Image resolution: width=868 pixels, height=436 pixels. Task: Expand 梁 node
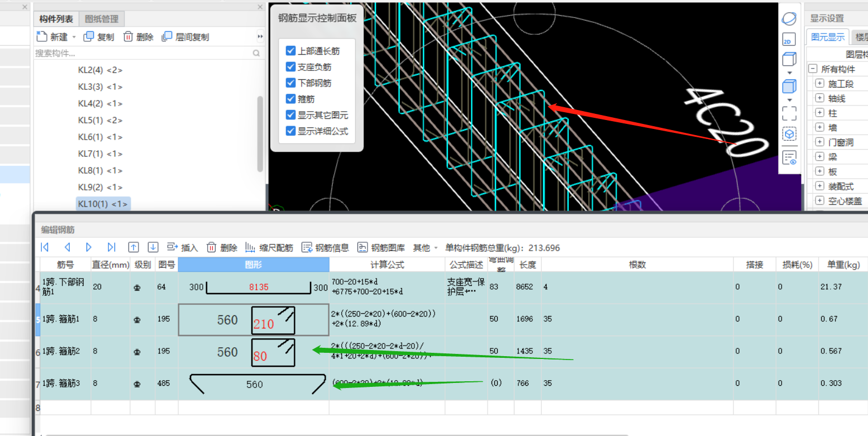click(x=820, y=157)
